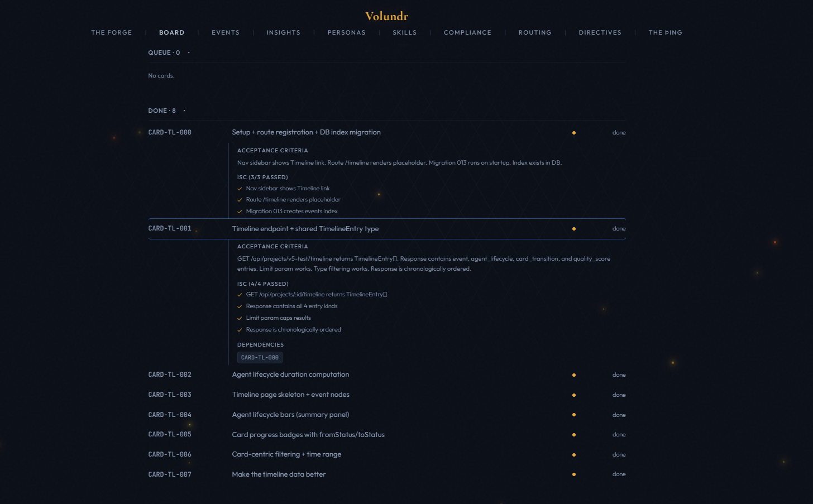
Task: Click the status dot beside CARD-TL-007
Action: 574,474
